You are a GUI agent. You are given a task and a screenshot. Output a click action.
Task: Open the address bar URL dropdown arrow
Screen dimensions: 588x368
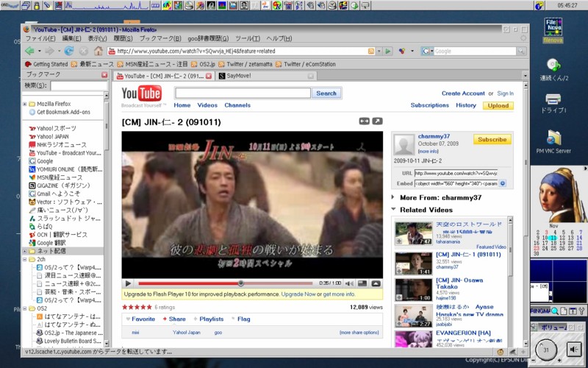click(379, 51)
